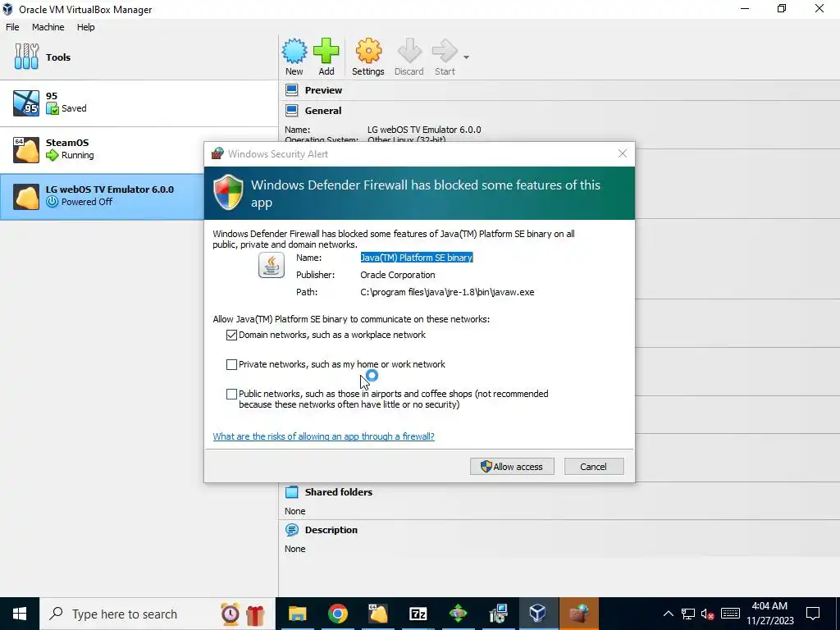Click the LG webOS TV Emulator 6.0.0 name value

pos(424,130)
